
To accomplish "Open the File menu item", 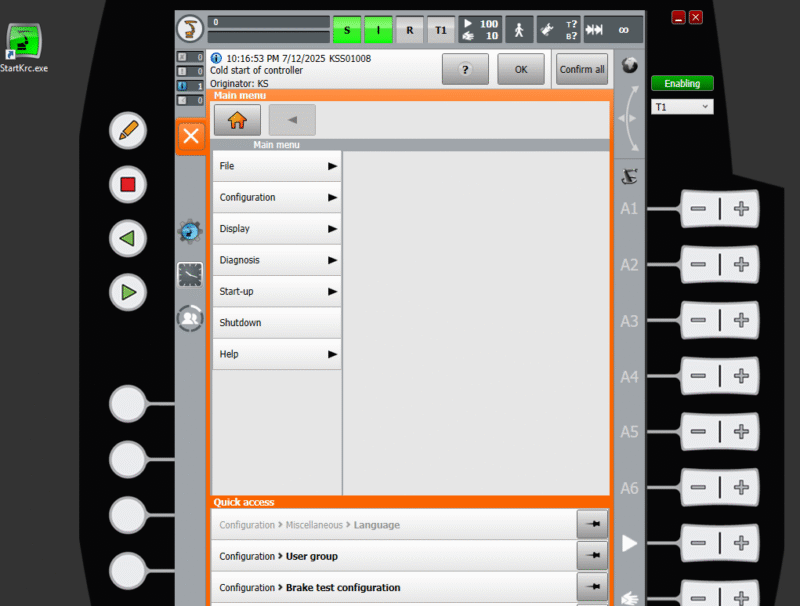I will (277, 166).
